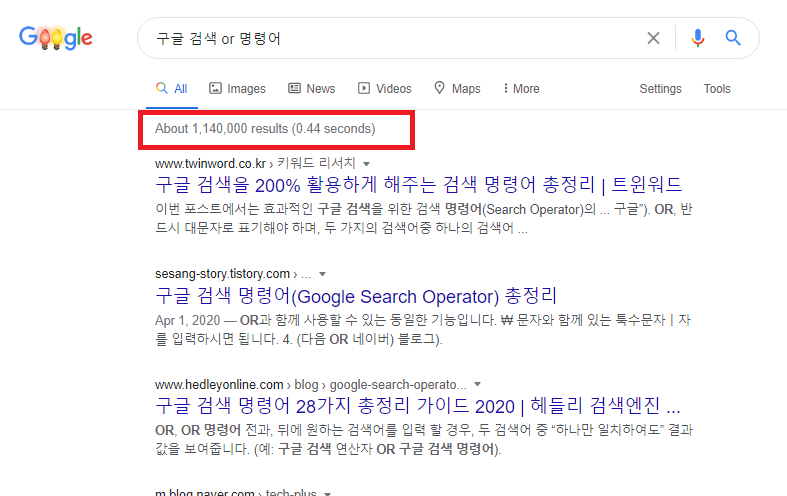The height and width of the screenshot is (496, 787).
Task: Open search Settings
Action: click(661, 89)
